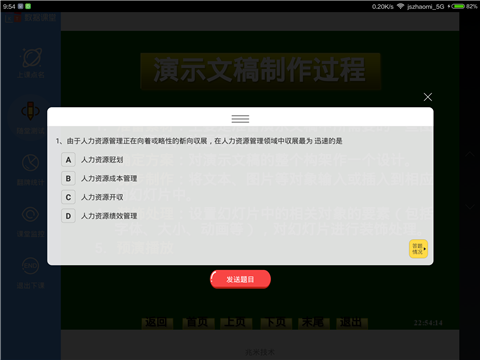Tap the battery indicator in the status bar
The image size is (480, 360).
pos(458,6)
